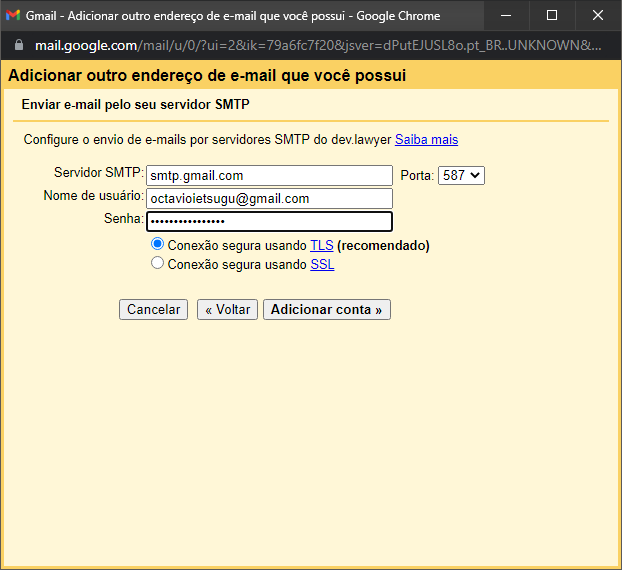
Task: Focus the Servidor SMTP input field
Action: click(269, 175)
